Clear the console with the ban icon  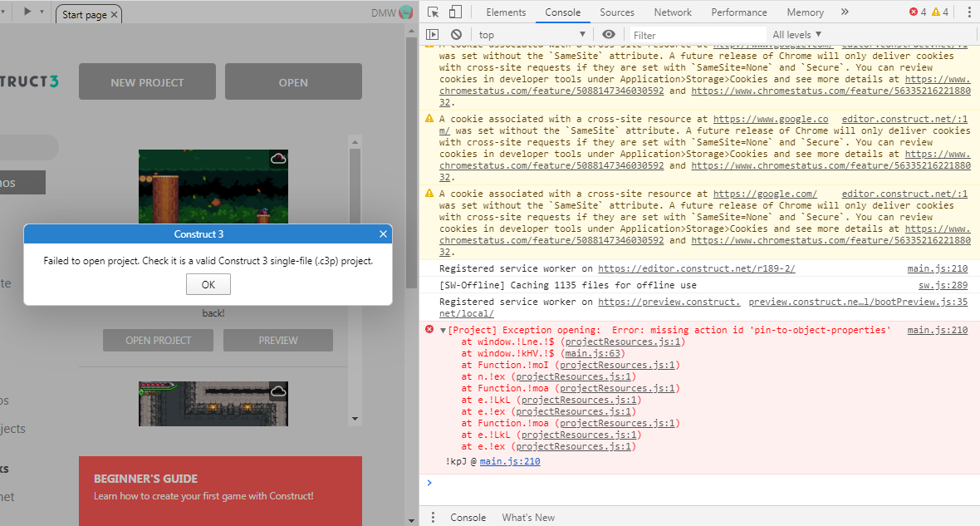pyautogui.click(x=456, y=34)
